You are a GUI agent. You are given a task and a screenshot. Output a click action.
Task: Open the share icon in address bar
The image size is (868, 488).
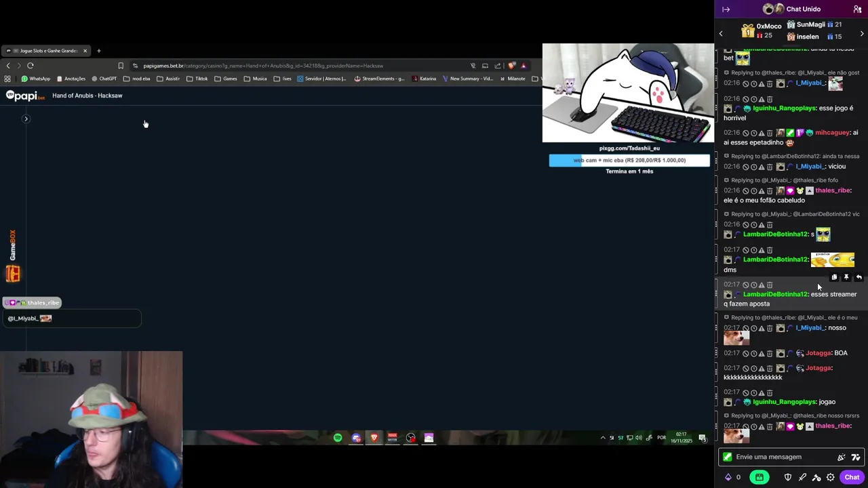[498, 66]
